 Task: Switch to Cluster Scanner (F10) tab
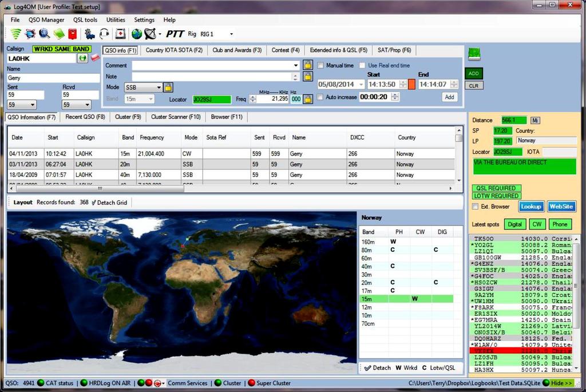[x=176, y=117]
